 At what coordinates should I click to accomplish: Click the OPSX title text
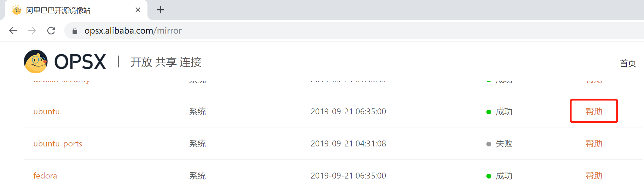click(80, 62)
